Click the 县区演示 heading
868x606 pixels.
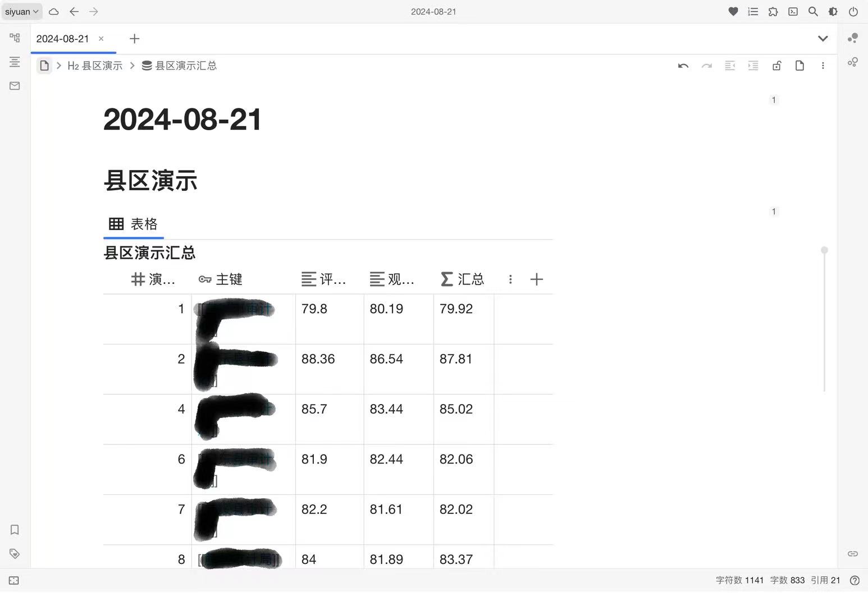[150, 181]
